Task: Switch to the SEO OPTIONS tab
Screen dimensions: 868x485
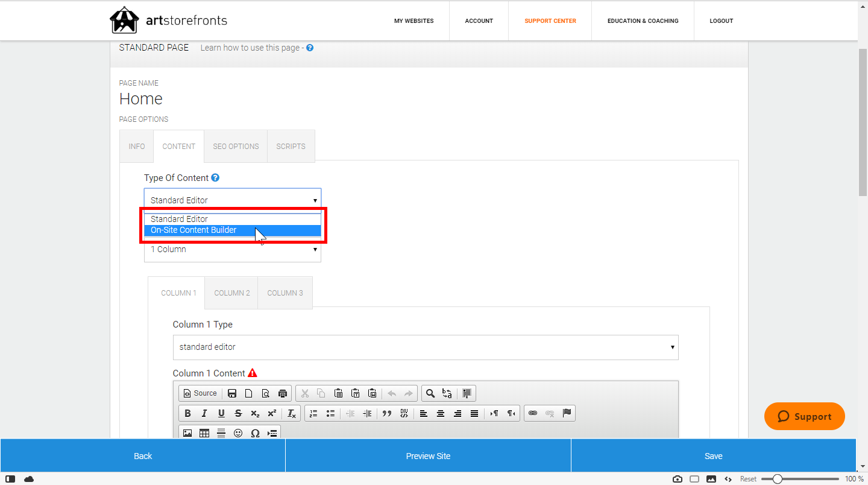Action: (236, 147)
